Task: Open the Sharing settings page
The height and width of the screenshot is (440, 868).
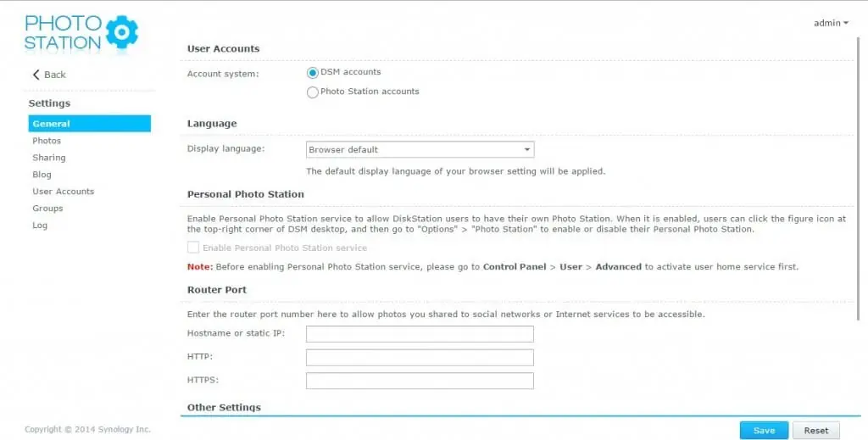Action: (x=49, y=158)
